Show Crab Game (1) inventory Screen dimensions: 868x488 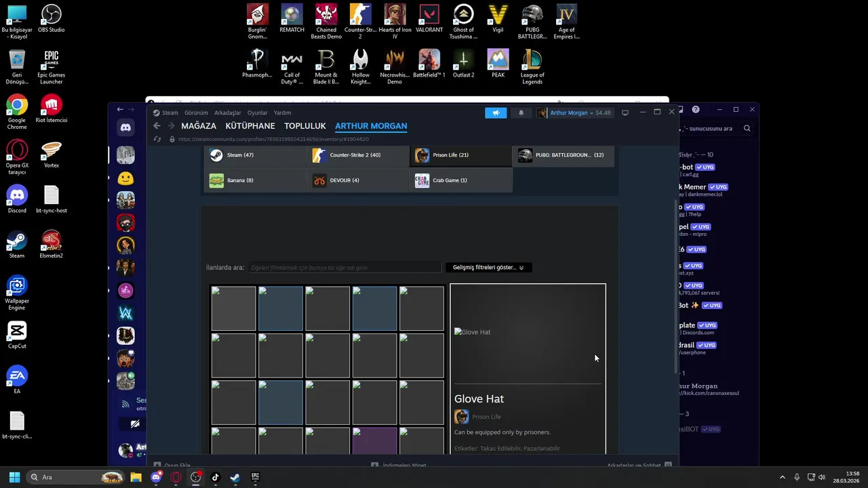pos(461,180)
